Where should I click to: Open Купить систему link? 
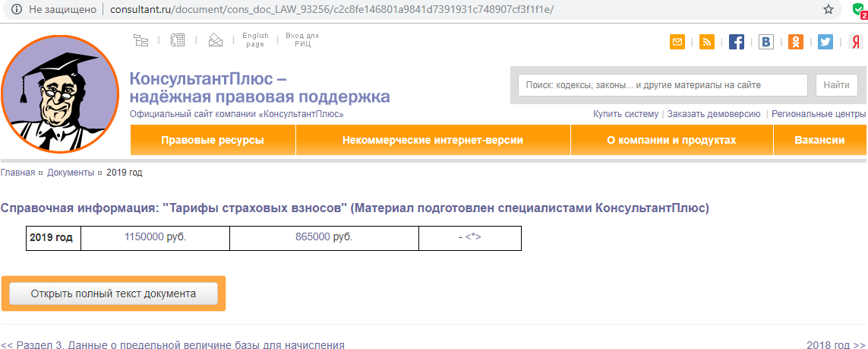626,114
